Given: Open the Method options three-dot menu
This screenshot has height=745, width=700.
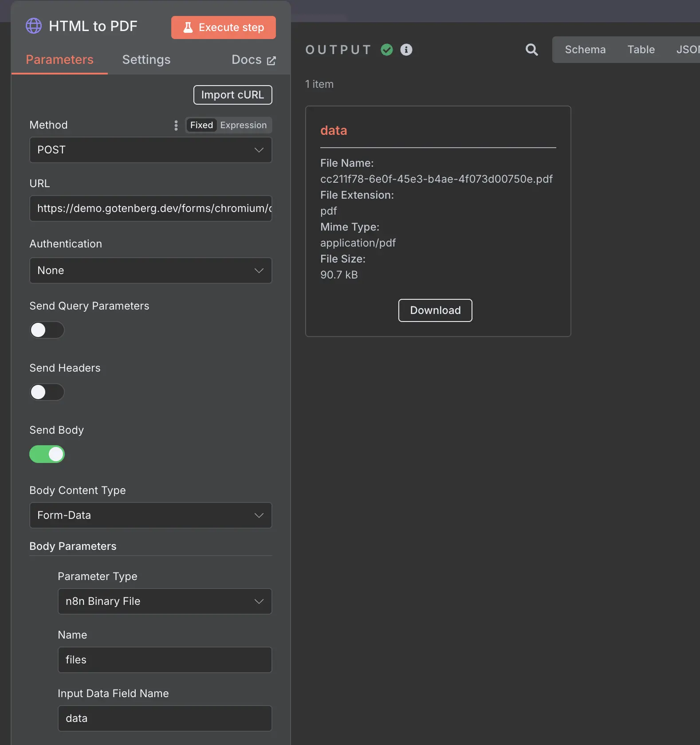Looking at the screenshot, I should tap(176, 125).
